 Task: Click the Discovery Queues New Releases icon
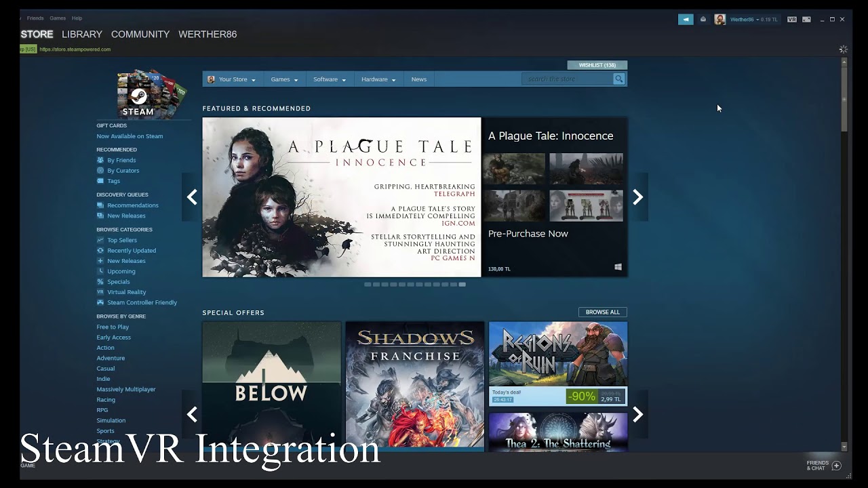click(100, 216)
